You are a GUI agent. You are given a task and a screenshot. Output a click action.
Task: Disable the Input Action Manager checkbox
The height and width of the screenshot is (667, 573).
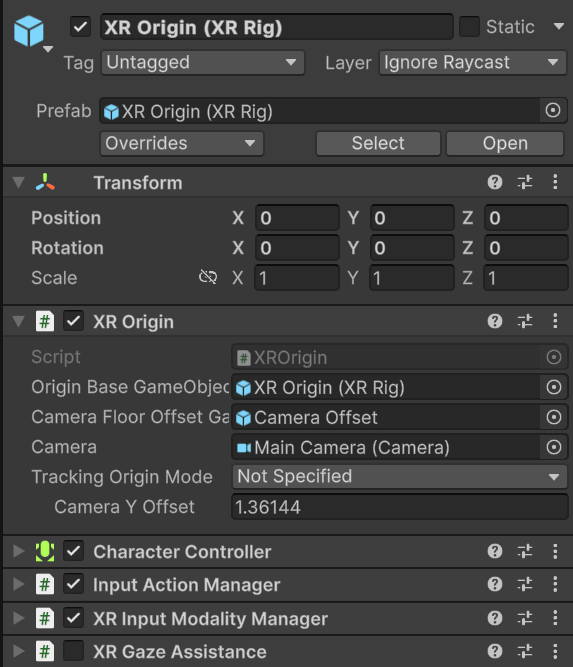click(x=74, y=584)
